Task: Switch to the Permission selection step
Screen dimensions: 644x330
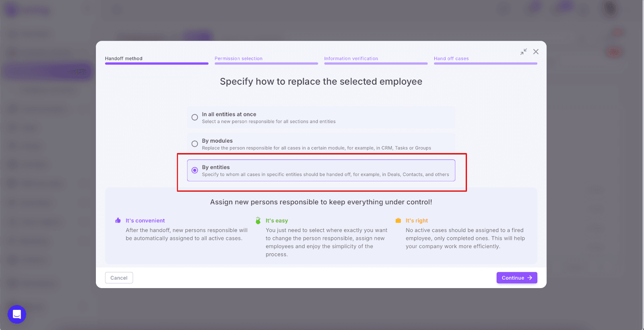Action: pyautogui.click(x=238, y=58)
